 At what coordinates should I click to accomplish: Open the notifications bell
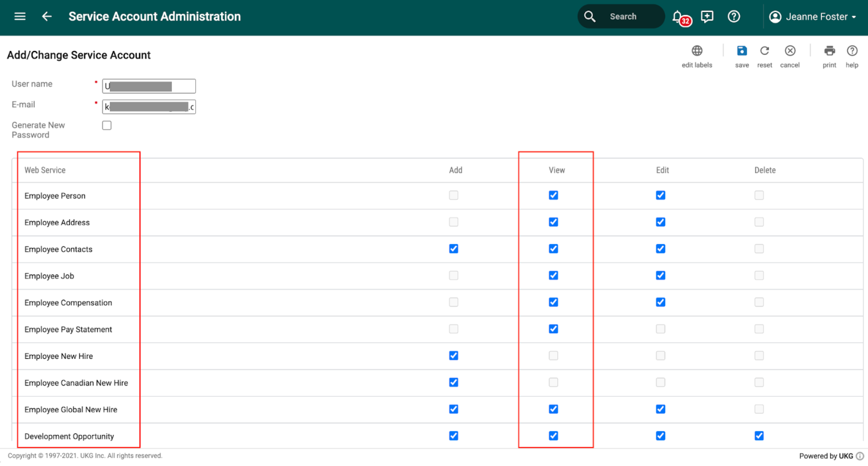click(678, 17)
